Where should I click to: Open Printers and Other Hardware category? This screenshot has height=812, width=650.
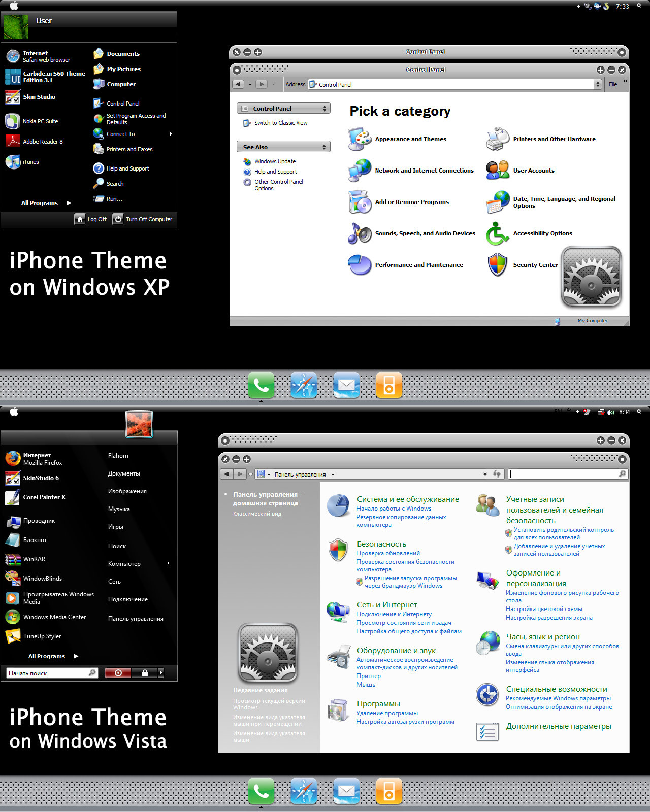[541, 139]
